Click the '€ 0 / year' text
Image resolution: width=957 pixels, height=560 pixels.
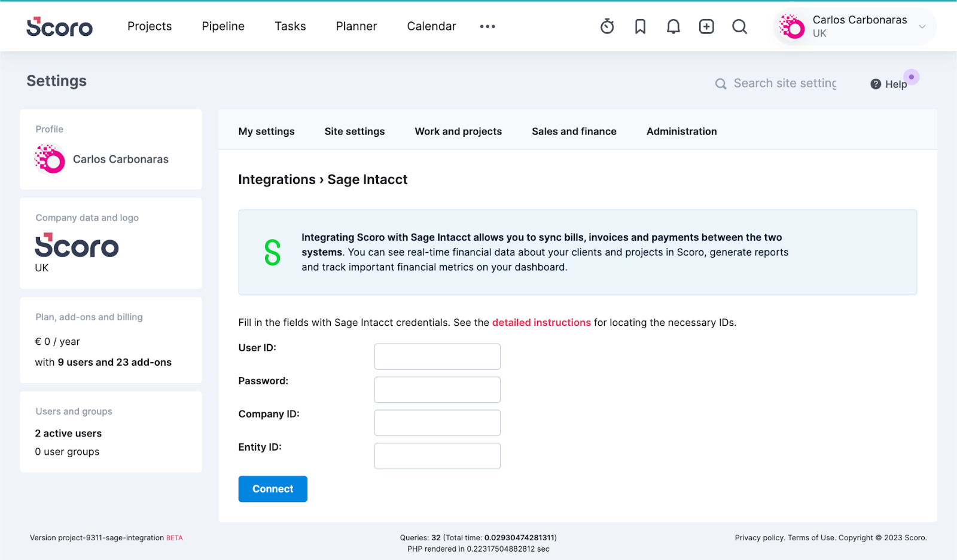point(57,342)
